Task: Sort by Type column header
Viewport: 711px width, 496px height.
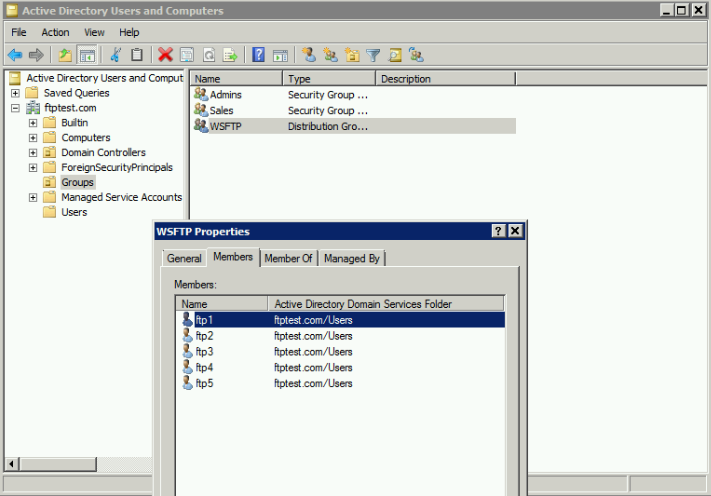Action: point(329,78)
